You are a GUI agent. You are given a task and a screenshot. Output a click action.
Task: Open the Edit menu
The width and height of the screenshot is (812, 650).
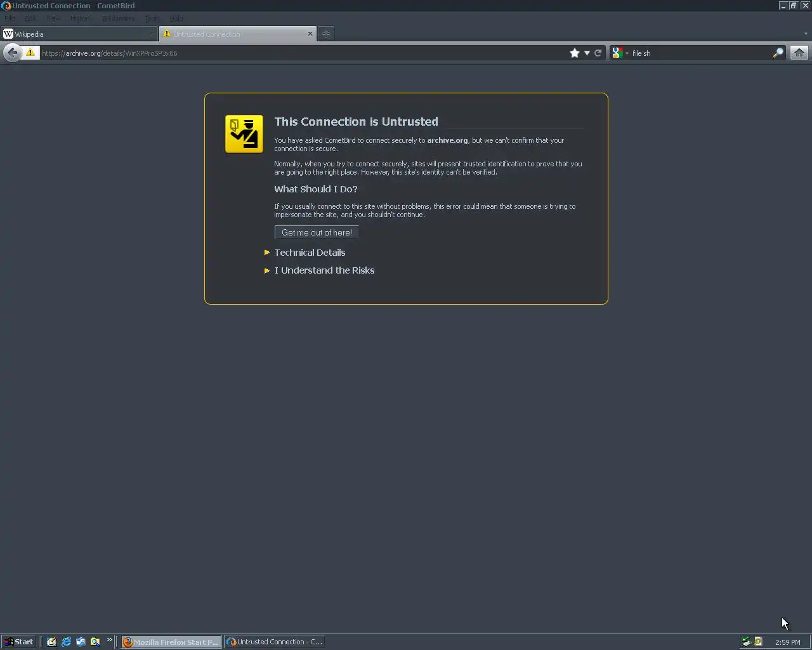pos(30,18)
